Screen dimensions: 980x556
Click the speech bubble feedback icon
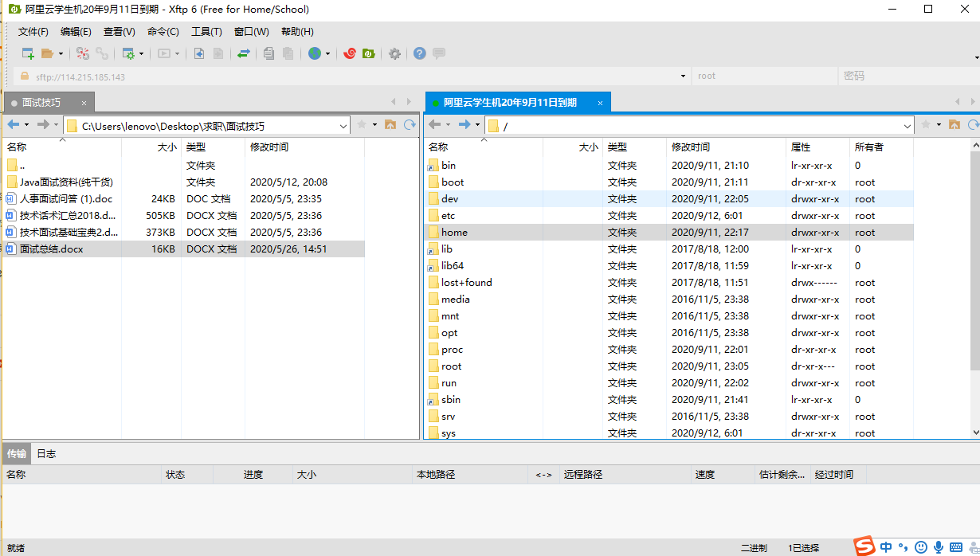click(438, 53)
